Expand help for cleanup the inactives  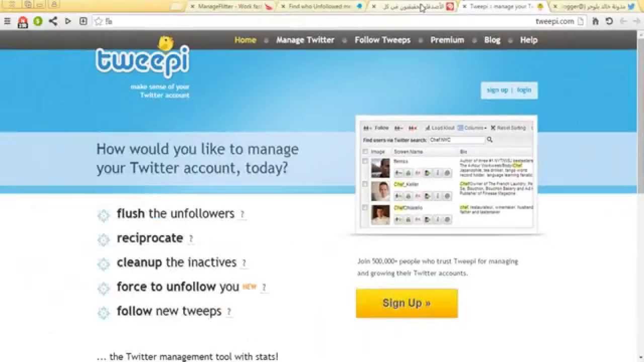(x=244, y=263)
